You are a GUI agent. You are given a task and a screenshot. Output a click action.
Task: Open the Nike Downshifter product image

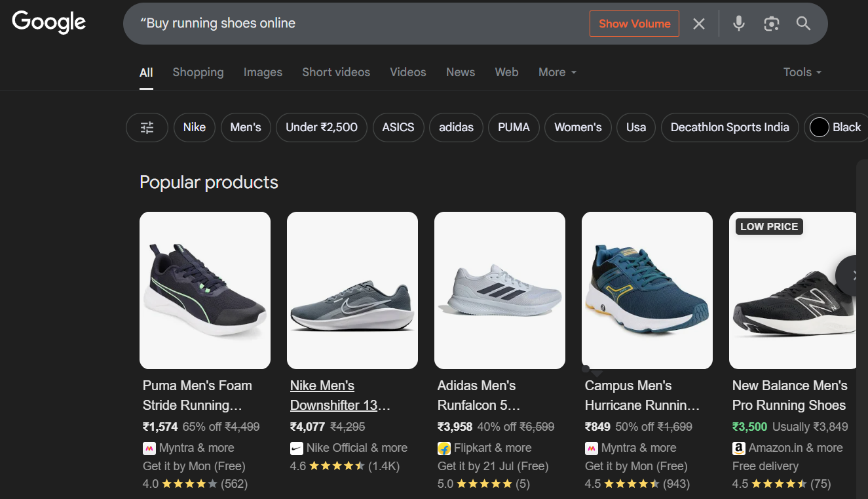tap(352, 290)
